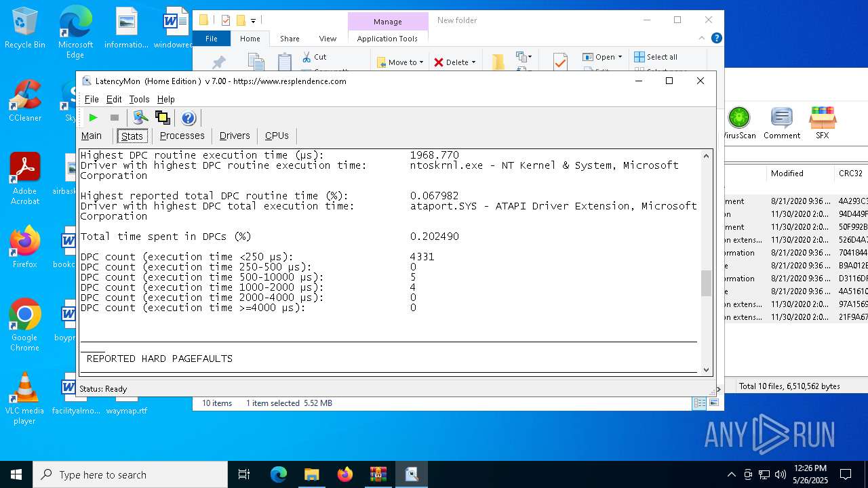Open Task View on the taskbar

point(244,474)
